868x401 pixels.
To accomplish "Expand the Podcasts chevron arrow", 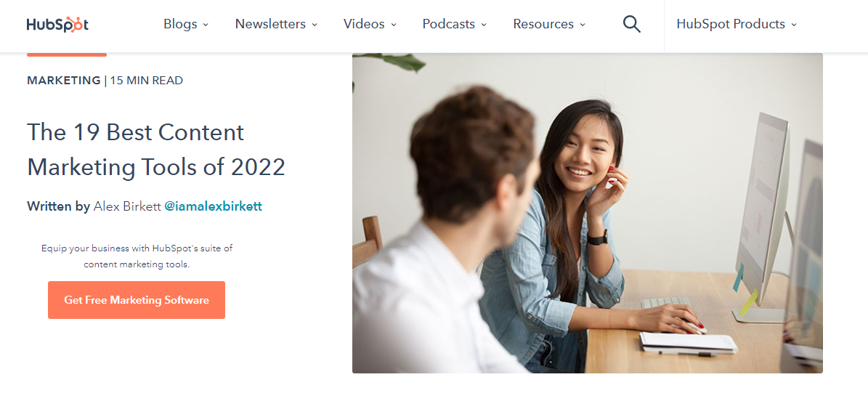I will 484,25.
